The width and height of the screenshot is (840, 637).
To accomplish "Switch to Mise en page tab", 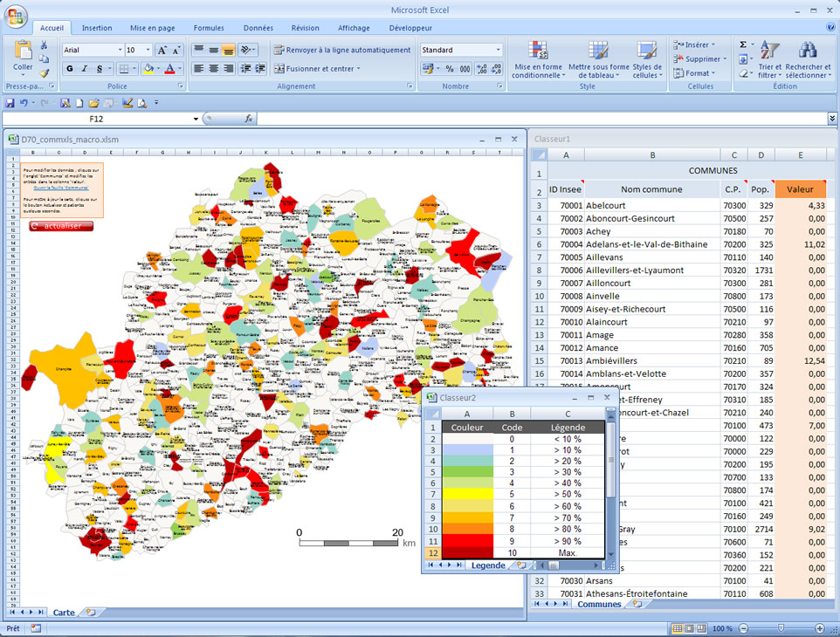I will (152, 28).
